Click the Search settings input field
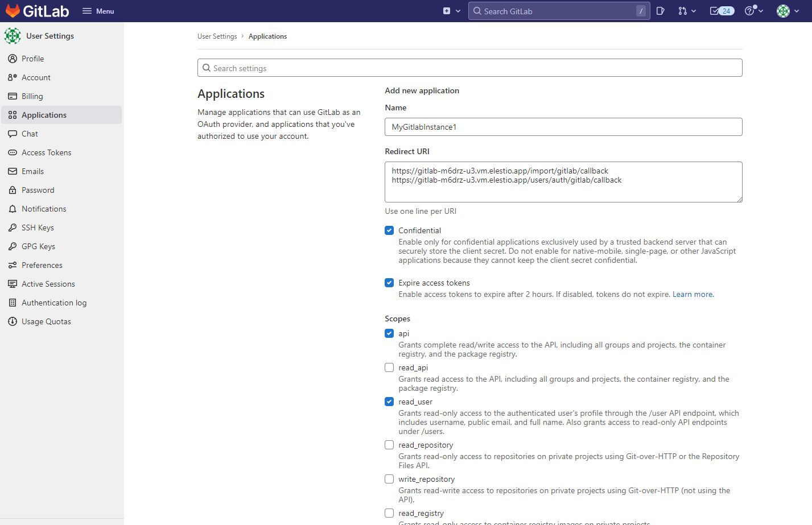Image resolution: width=812 pixels, height=525 pixels. 469,67
